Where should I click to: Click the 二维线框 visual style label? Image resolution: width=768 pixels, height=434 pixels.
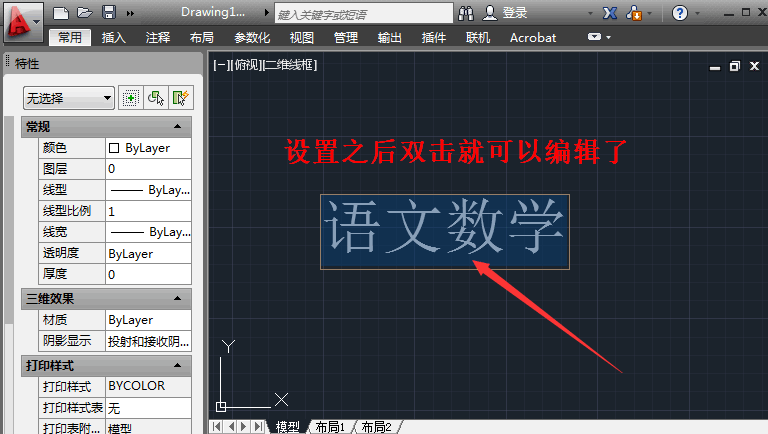tap(290, 65)
